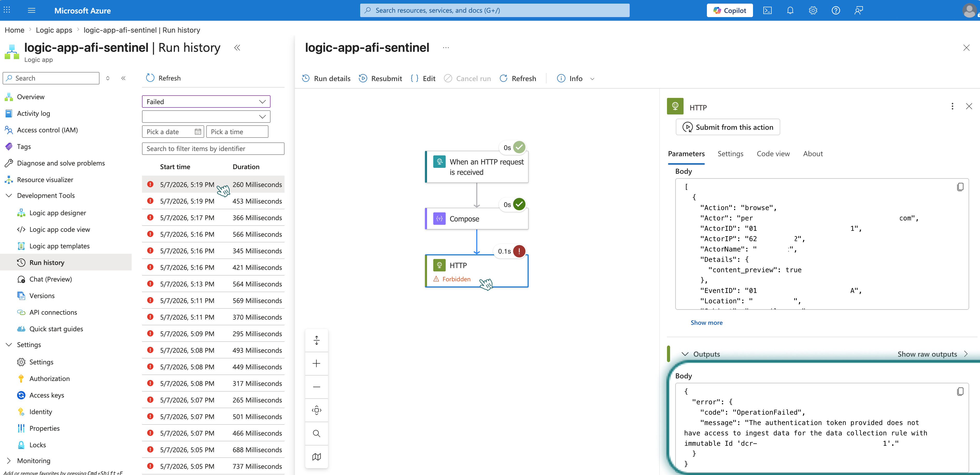
Task: Close the HTTP action details panel
Action: coord(969,106)
